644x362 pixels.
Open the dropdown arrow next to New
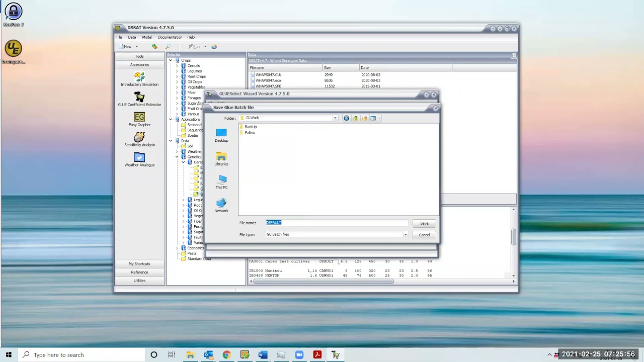(136, 47)
